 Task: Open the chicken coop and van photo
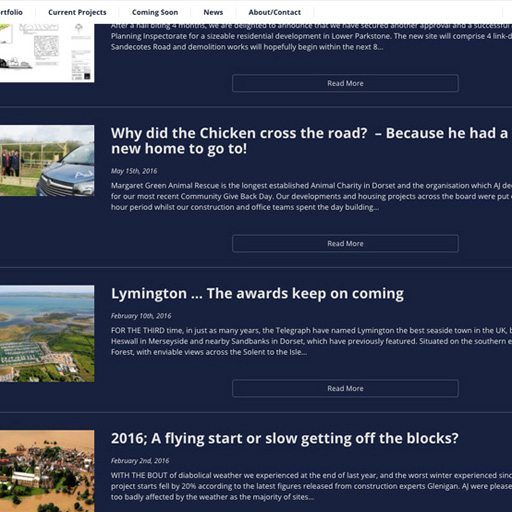tap(47, 161)
